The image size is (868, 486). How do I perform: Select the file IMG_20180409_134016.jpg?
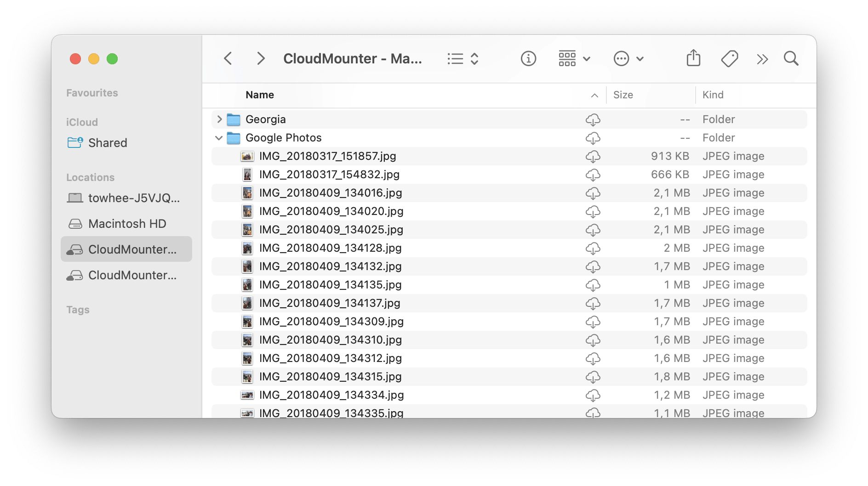pos(509,193)
